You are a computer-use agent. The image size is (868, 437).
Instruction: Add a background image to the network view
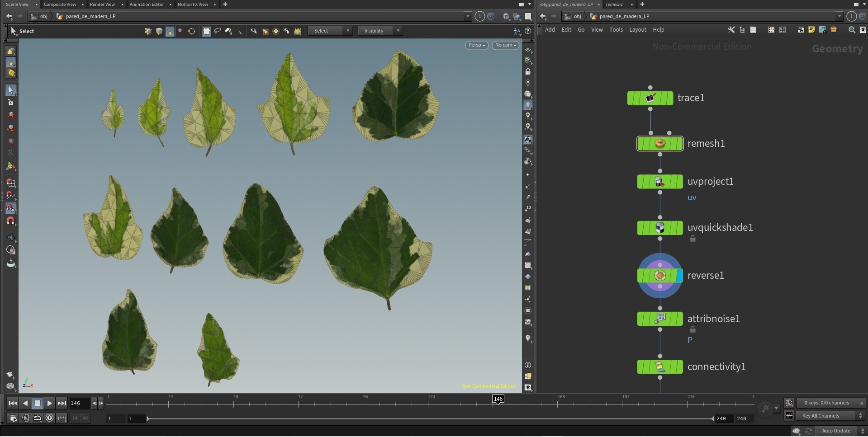click(x=821, y=30)
